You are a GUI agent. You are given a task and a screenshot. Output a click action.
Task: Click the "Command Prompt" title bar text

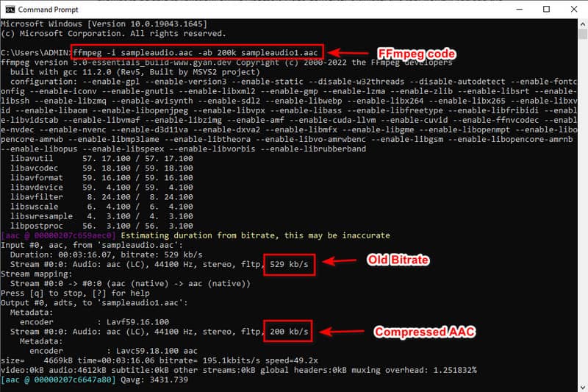(x=49, y=10)
